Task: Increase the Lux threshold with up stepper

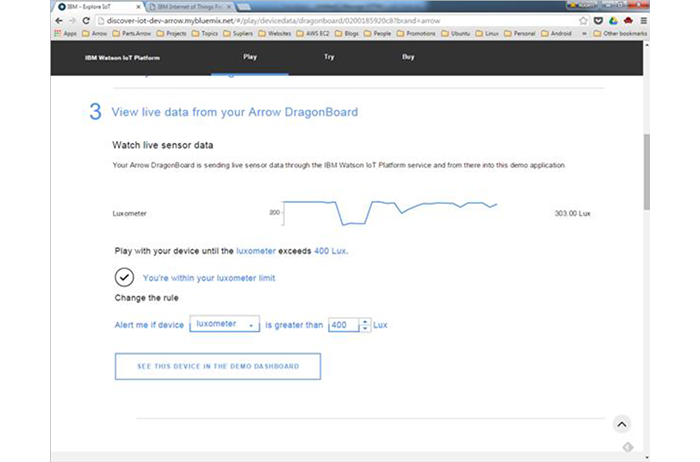Action: tap(365, 321)
